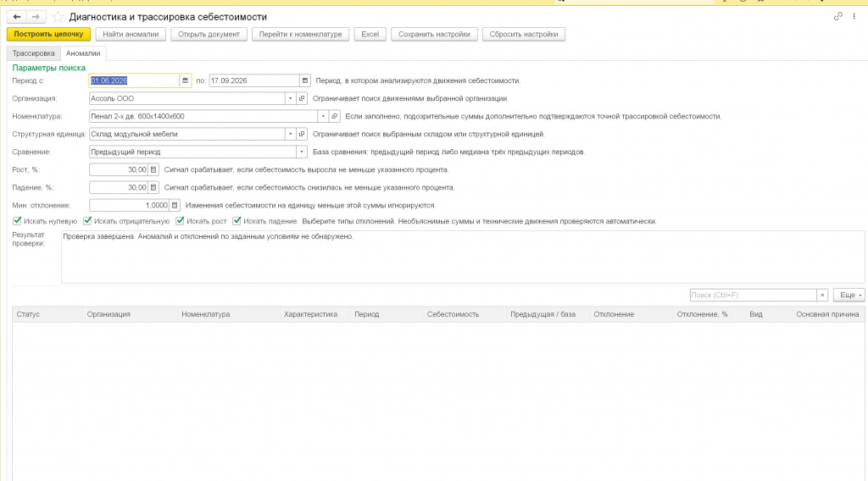Toggle 'Искать отрицательную' checkbox
Image resolution: width=868 pixels, height=481 pixels.
tap(87, 221)
